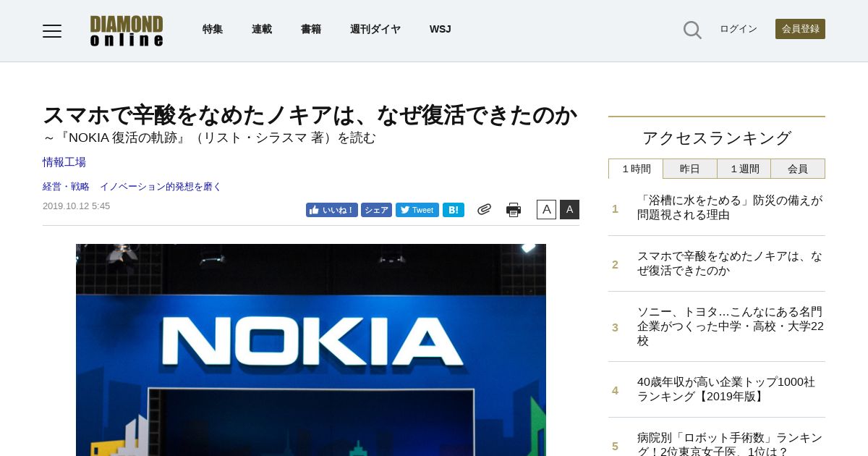Click the アクセスランキング heading

717,138
